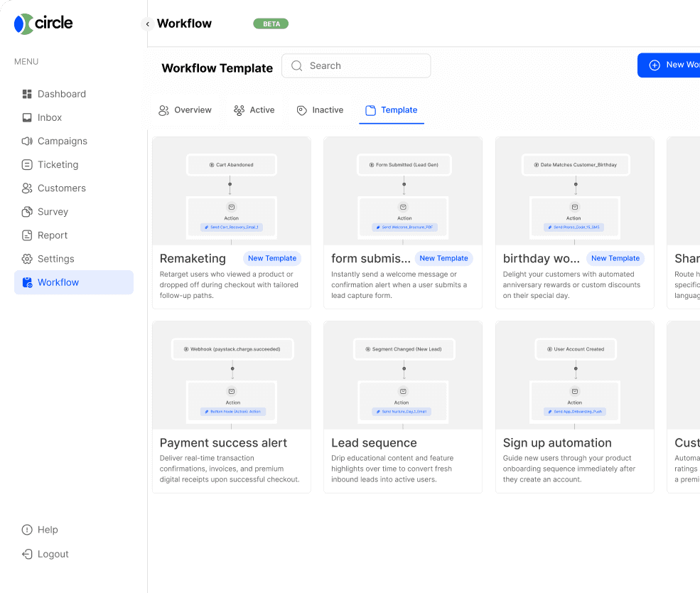
Task: Click Segment Changed (New Lead) trigger node
Action: 404,349
